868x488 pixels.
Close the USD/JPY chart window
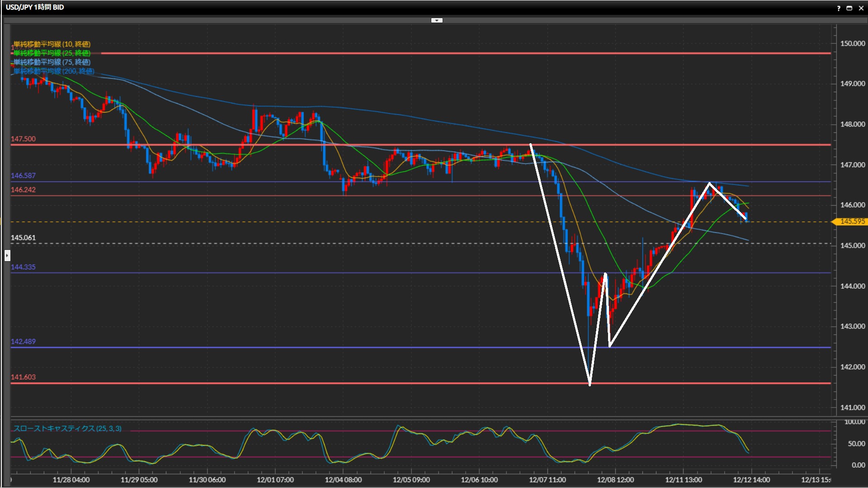[861, 8]
